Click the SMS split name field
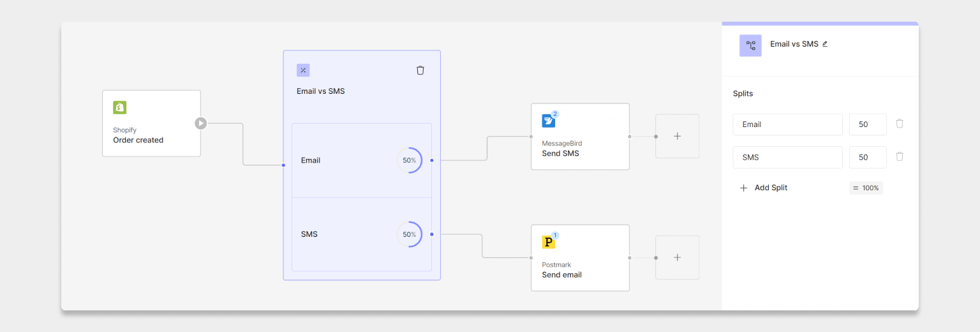 tap(788, 157)
